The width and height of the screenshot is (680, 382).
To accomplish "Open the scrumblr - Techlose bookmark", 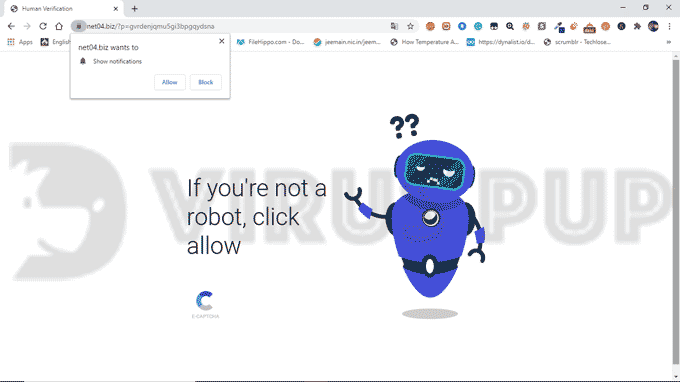I will click(x=578, y=42).
